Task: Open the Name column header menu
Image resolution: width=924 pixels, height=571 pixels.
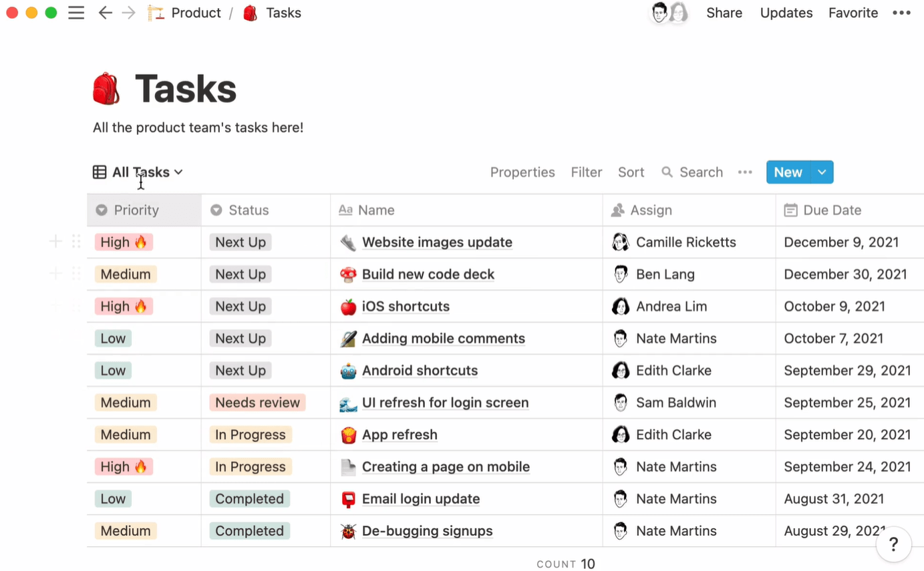Action: [x=466, y=210]
